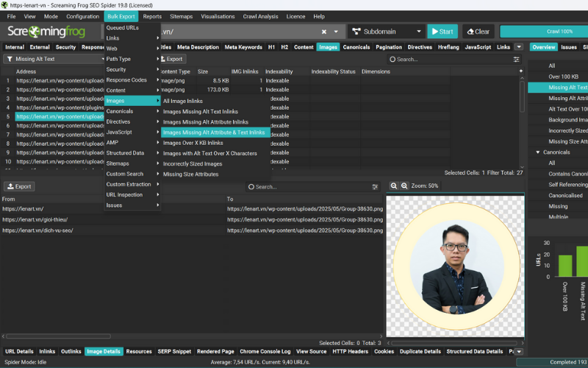Viewport: 588px width, 368px height.
Task: Collapse the Canonicals tree section
Action: pyautogui.click(x=538, y=152)
